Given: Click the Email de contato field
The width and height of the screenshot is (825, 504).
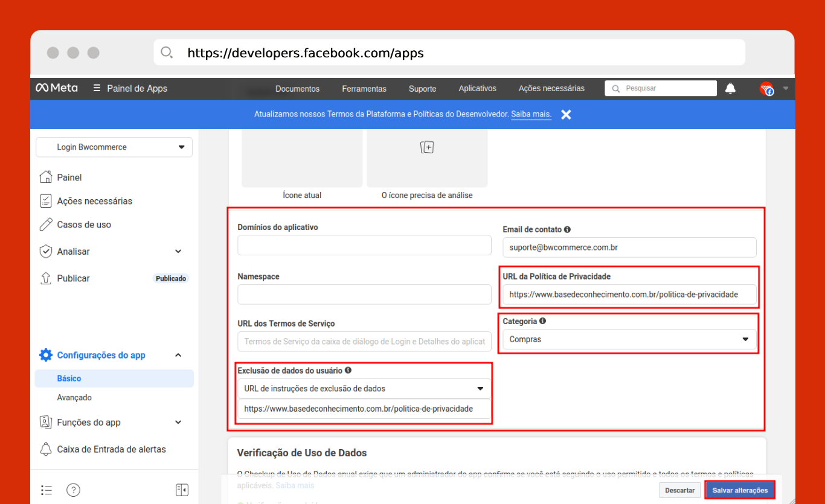Looking at the screenshot, I should click(x=629, y=247).
